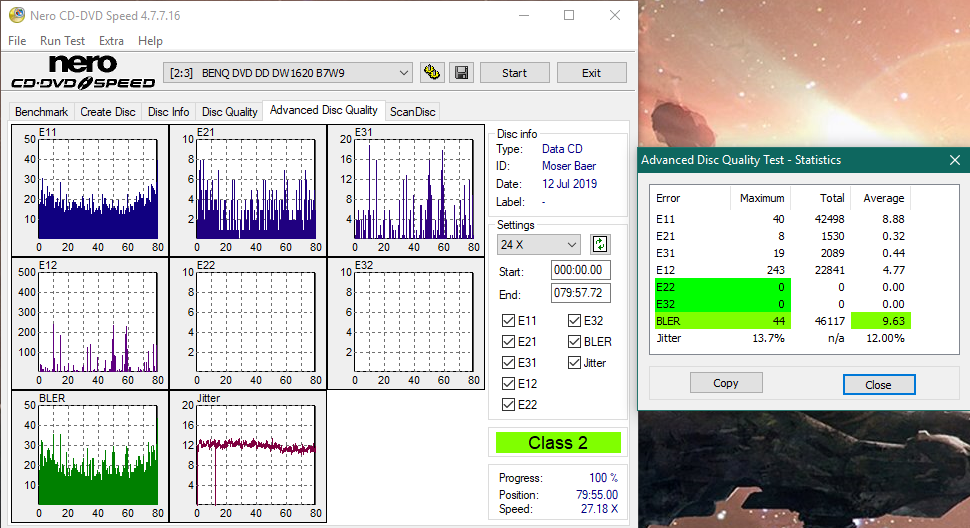Click the Moser Baer disc ID text

(x=569, y=166)
